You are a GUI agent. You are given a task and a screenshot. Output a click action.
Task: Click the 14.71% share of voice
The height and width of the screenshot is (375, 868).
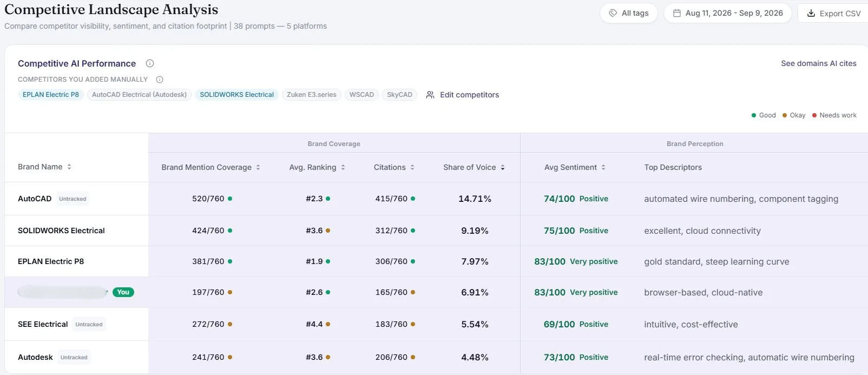475,199
